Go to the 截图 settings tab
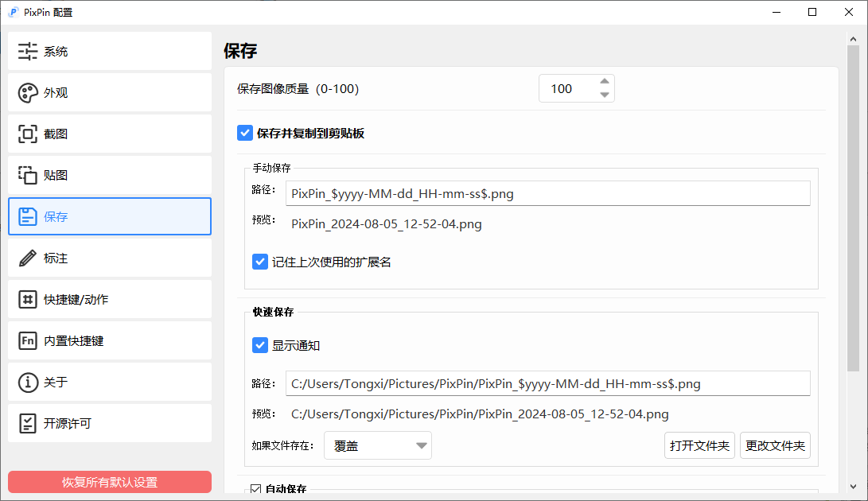The image size is (868, 501). click(110, 134)
